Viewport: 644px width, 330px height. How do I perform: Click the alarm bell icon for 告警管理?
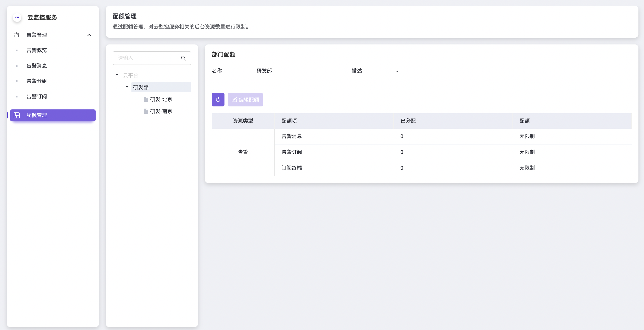[x=16, y=35]
